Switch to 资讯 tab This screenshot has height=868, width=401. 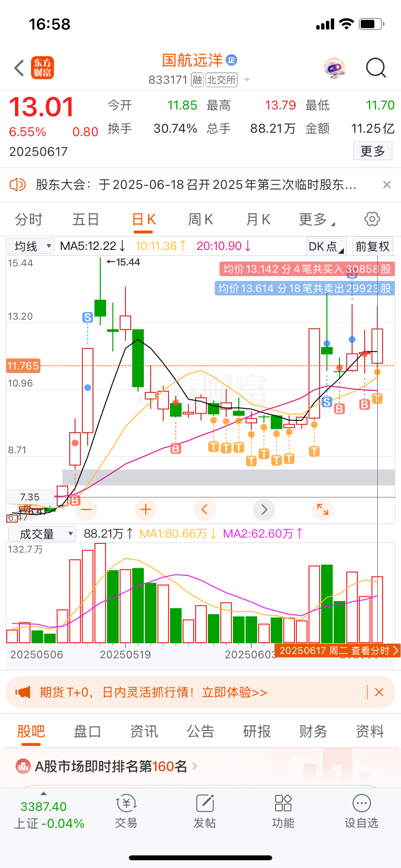click(144, 731)
